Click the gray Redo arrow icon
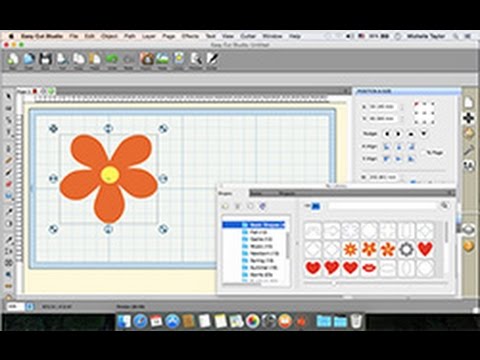 128,60
